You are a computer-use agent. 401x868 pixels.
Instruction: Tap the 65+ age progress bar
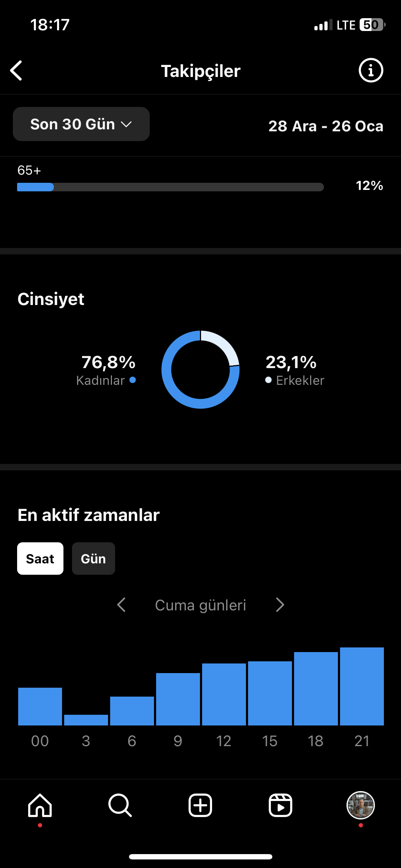point(170,187)
